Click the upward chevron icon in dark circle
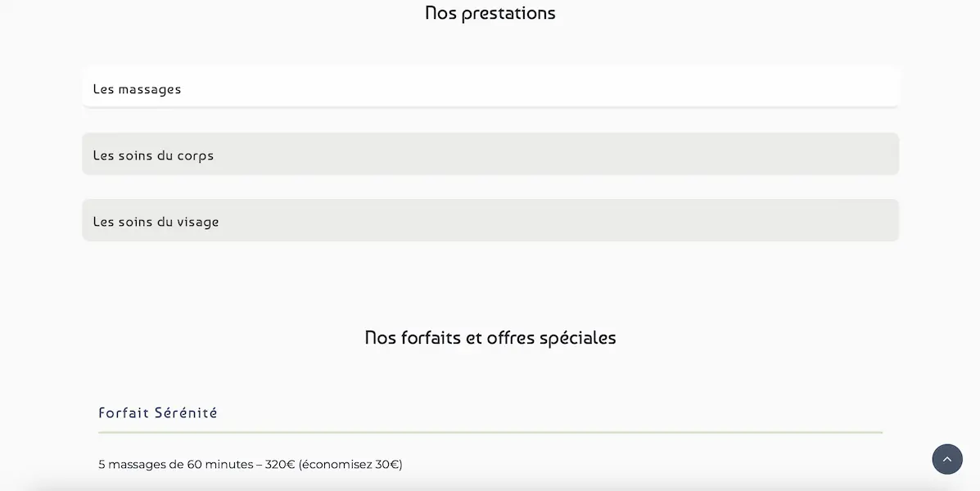The height and width of the screenshot is (491, 980). (946, 459)
